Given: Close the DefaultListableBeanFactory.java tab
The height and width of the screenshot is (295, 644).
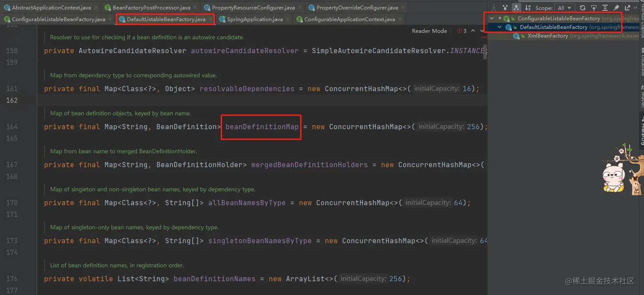Looking at the screenshot, I should pyautogui.click(x=210, y=19).
